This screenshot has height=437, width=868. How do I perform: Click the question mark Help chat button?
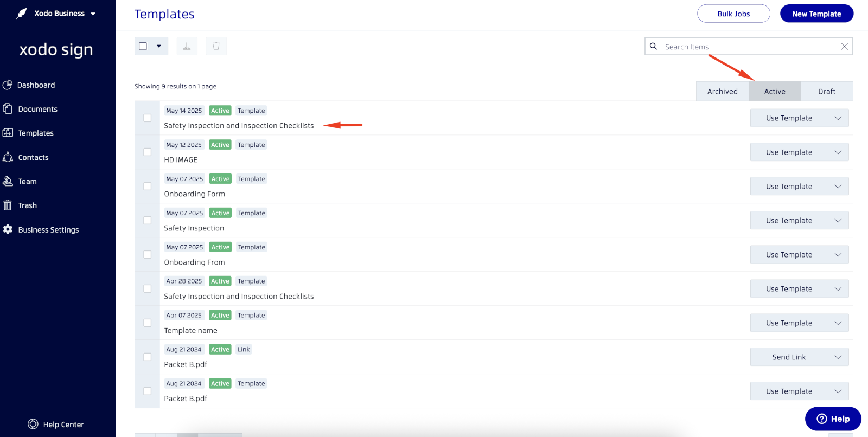(833, 419)
